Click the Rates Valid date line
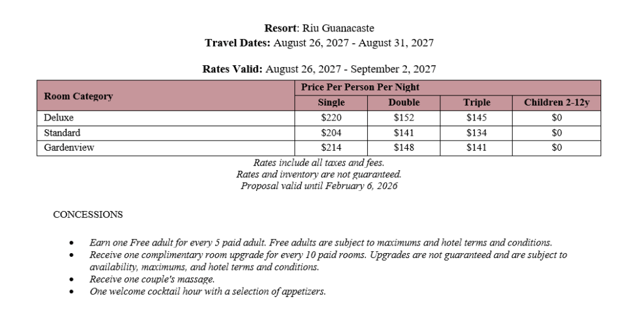The image size is (644, 319). [x=319, y=69]
